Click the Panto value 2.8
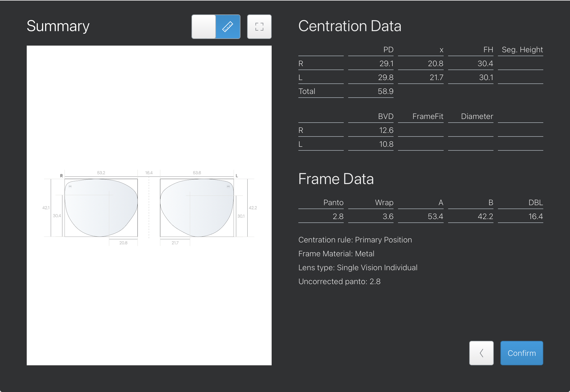The image size is (570, 392). click(338, 216)
